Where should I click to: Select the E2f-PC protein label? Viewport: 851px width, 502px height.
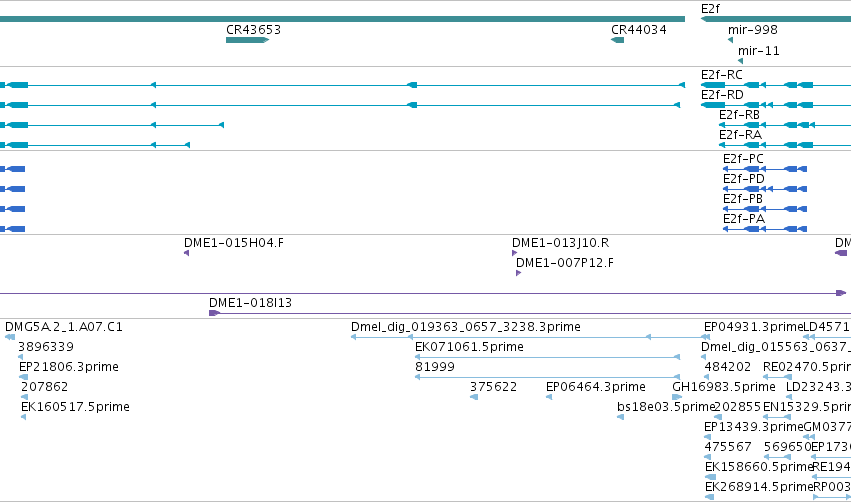coord(743,158)
